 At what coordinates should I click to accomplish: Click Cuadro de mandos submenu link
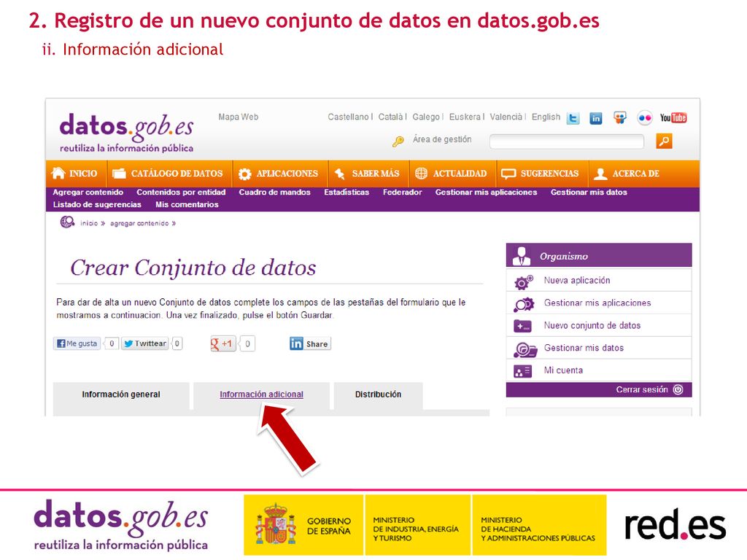pyautogui.click(x=274, y=192)
